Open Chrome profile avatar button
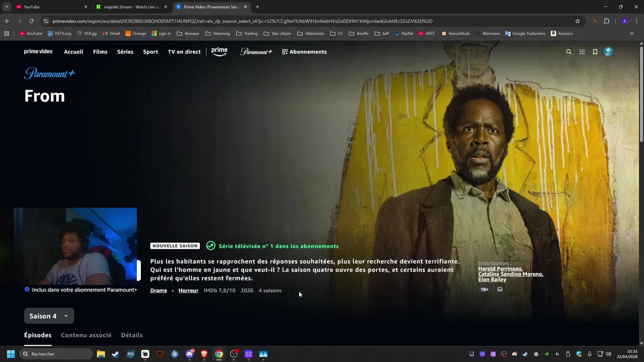 tap(624, 21)
